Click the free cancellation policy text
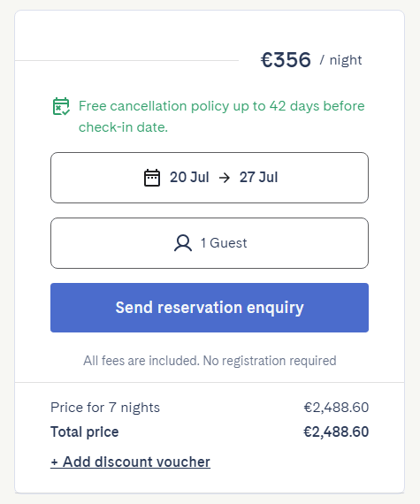Screen dimensions: 420x504 click(x=221, y=116)
